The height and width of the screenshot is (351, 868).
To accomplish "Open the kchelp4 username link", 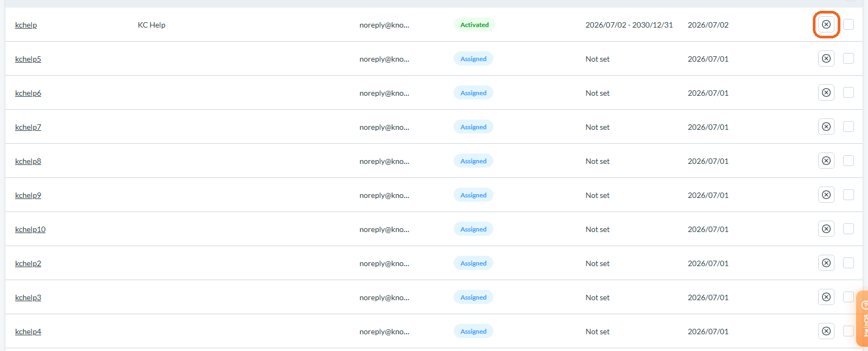I will tap(28, 332).
